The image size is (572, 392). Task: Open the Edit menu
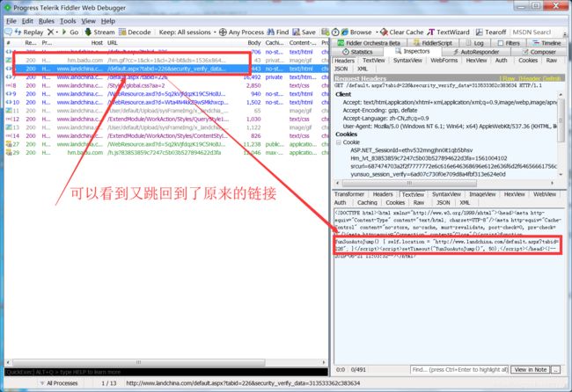pyautogui.click(x=27, y=21)
